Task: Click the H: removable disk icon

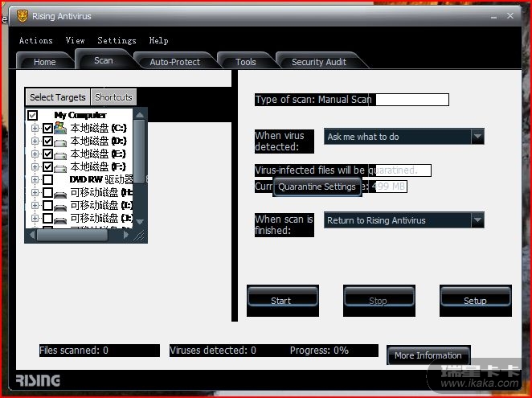Action: 60,193
